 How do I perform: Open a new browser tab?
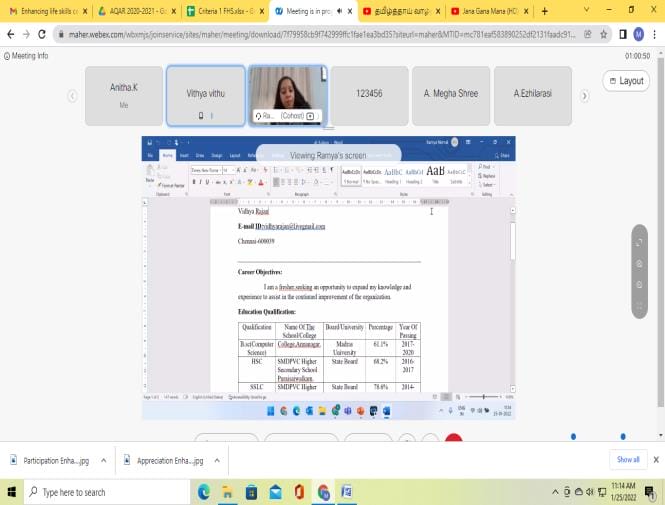tap(544, 11)
